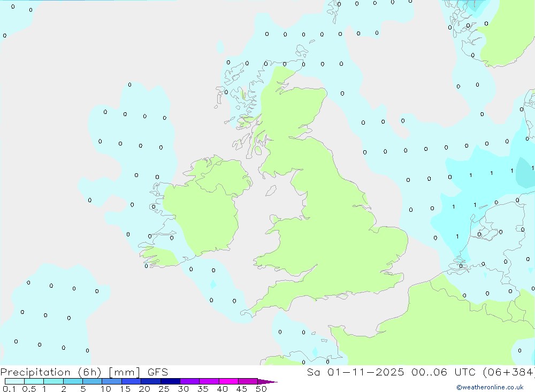Click the legend label "0.5"
This screenshot has width=535, height=392.
pyautogui.click(x=29, y=389)
